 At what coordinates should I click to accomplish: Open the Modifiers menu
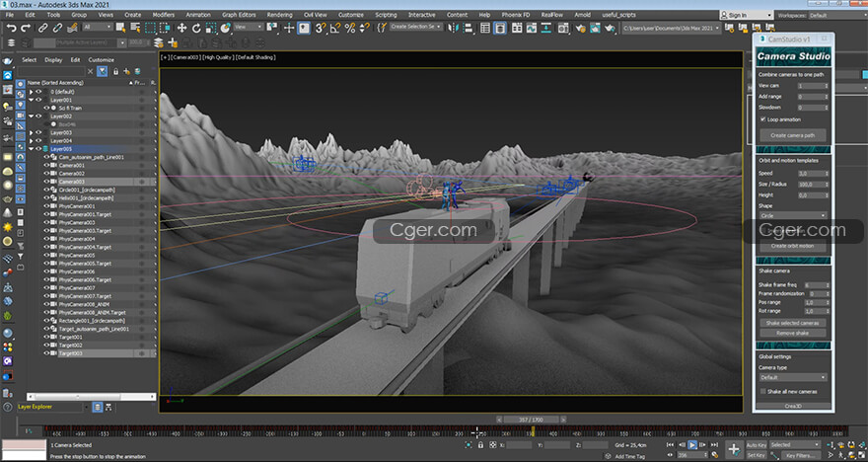pos(164,15)
